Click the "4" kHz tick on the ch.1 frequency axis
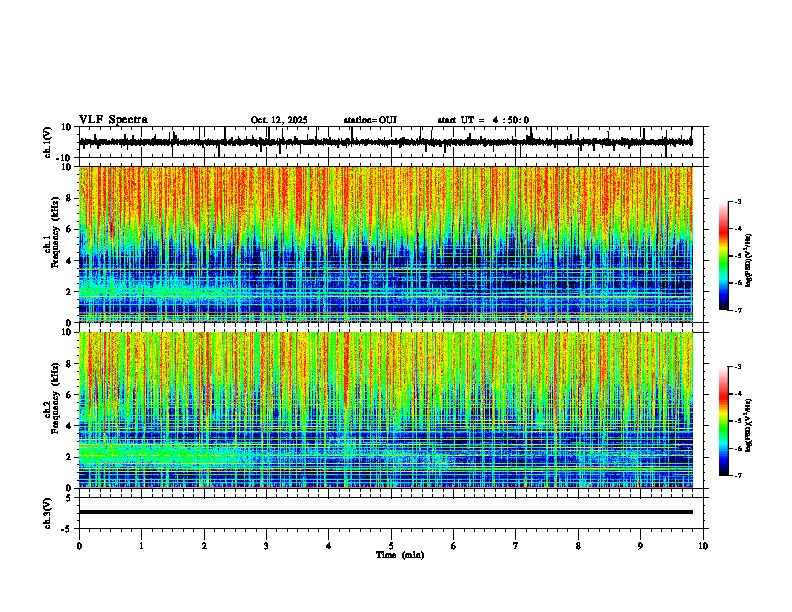Image resolution: width=792 pixels, height=612 pixels. (69, 261)
